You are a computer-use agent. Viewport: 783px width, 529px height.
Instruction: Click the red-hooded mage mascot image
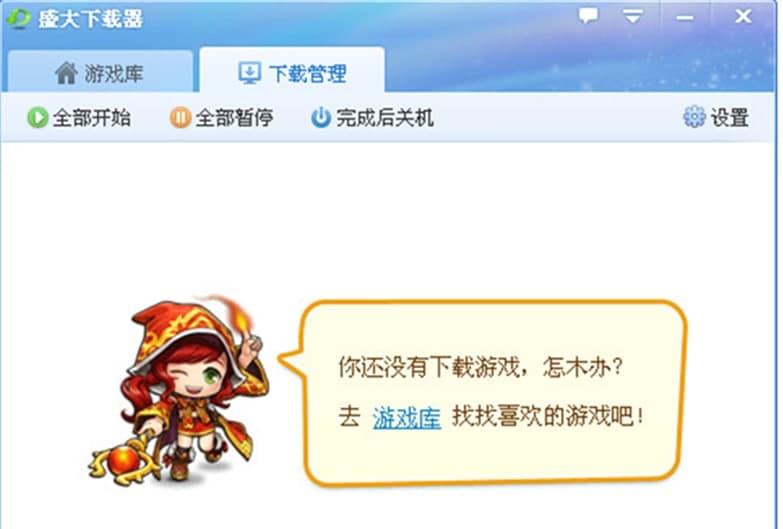click(178, 391)
